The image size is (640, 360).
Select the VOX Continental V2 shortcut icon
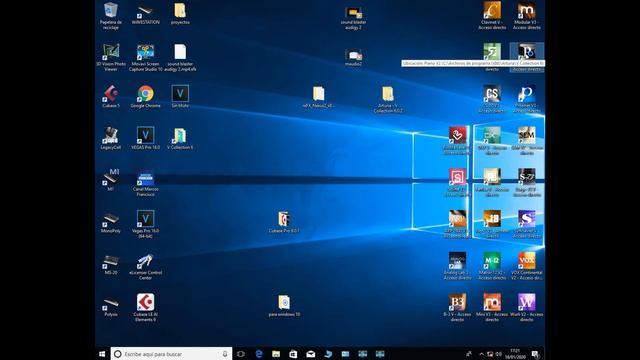point(527,266)
